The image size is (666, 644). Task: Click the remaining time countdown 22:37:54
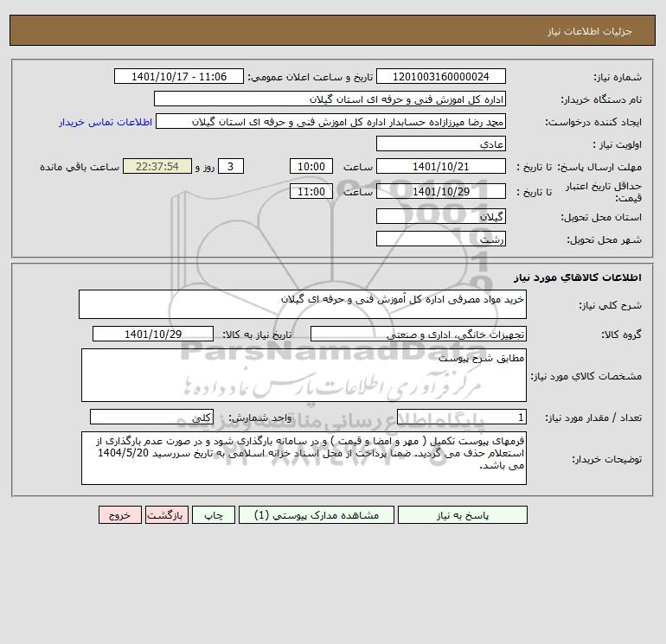click(157, 167)
